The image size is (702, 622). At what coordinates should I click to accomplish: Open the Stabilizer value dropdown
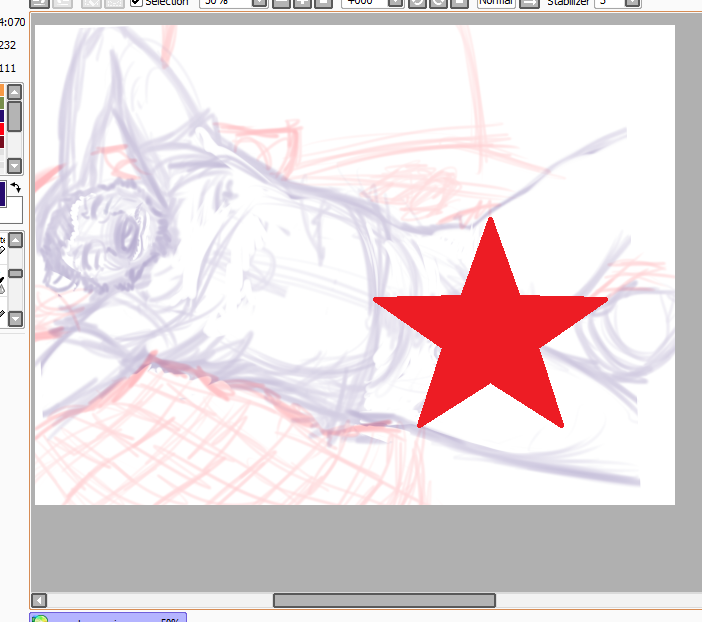[x=632, y=3]
